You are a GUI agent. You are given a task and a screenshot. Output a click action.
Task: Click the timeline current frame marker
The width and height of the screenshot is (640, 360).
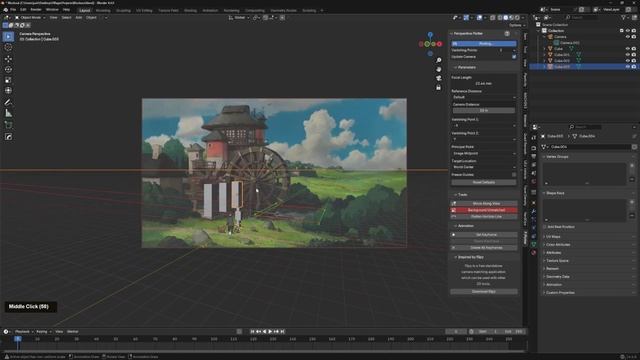tap(18, 339)
